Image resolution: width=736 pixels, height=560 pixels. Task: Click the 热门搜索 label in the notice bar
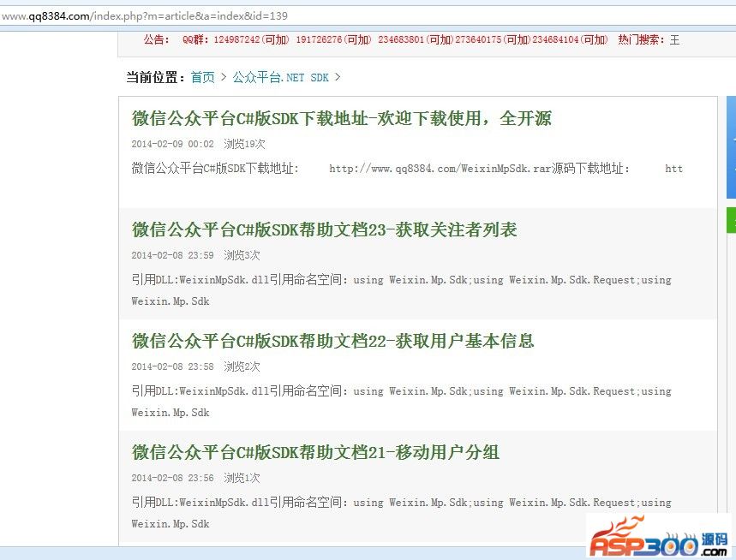[641, 40]
